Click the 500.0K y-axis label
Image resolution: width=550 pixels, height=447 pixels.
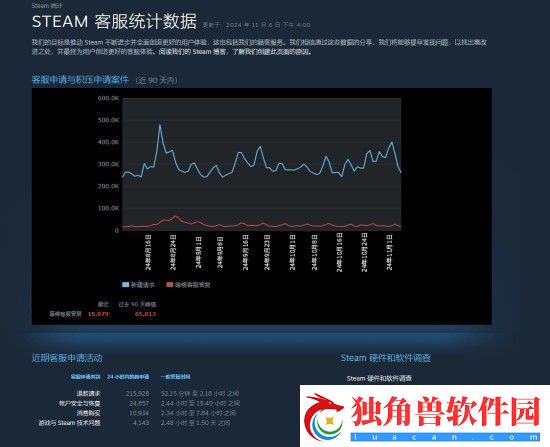point(108,120)
